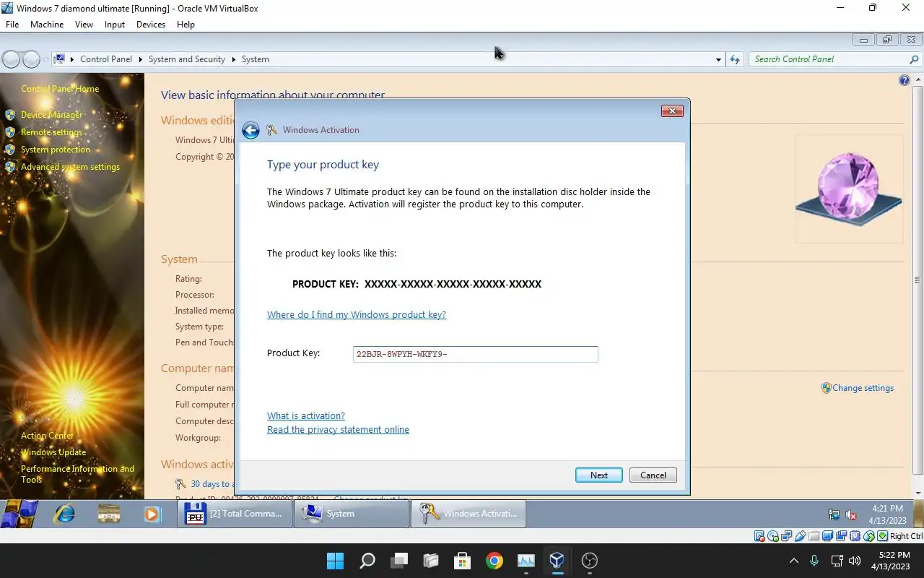Switch to Total Commander taskbar item
Image resolution: width=924 pixels, height=578 pixels.
click(235, 514)
